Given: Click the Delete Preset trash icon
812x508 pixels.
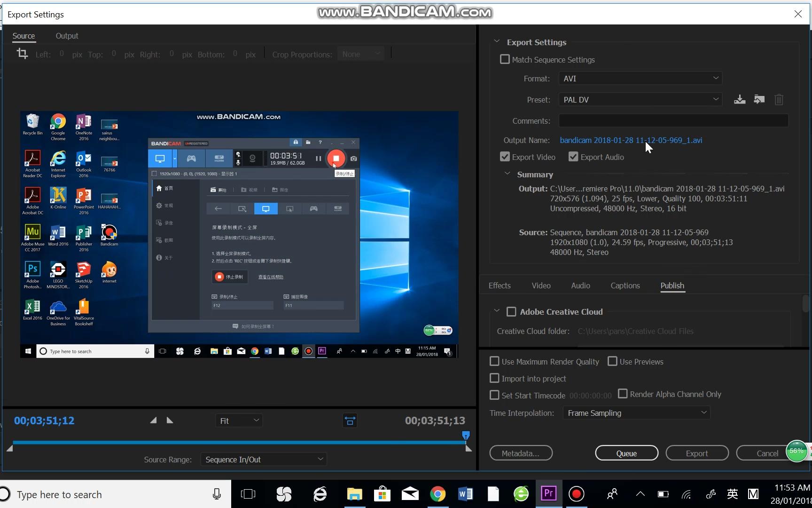Looking at the screenshot, I should [779, 100].
